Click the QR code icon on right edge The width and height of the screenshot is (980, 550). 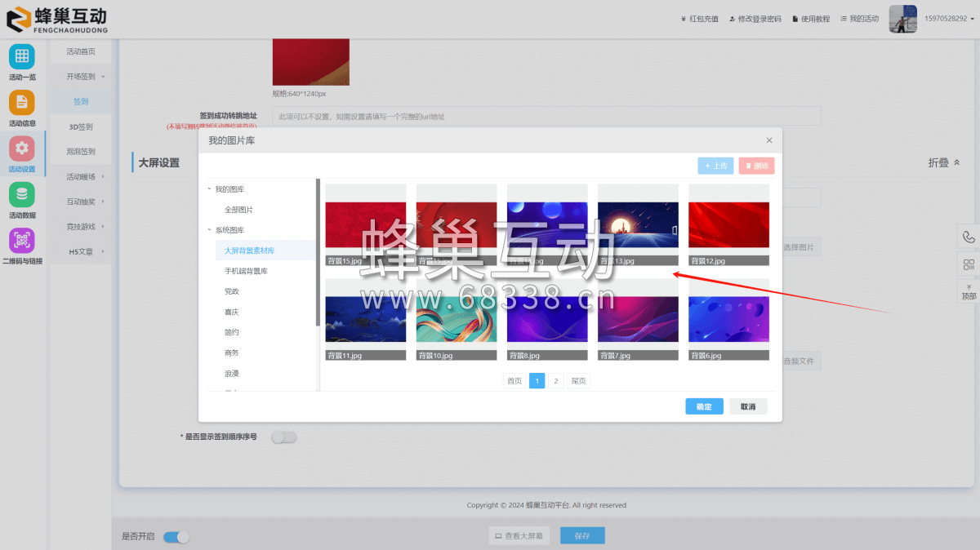[x=969, y=264]
